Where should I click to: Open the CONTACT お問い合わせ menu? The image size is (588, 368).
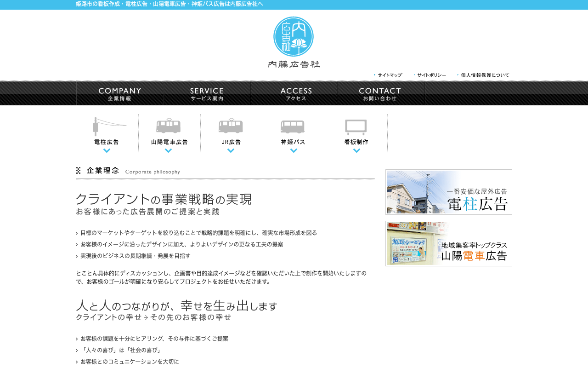click(381, 94)
